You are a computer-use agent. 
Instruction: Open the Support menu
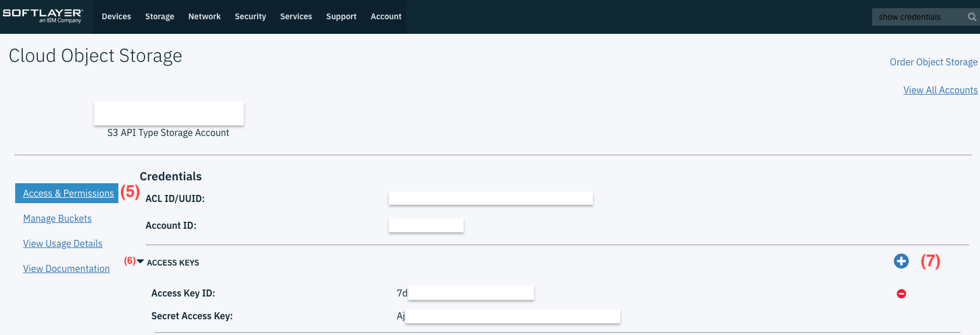click(341, 17)
